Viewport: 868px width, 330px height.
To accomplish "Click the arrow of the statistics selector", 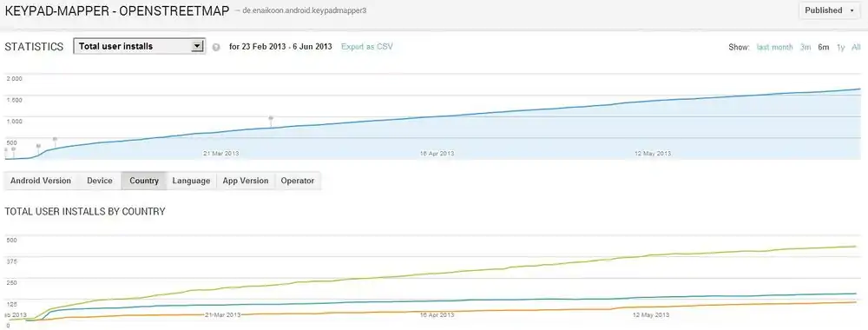I will (x=197, y=47).
